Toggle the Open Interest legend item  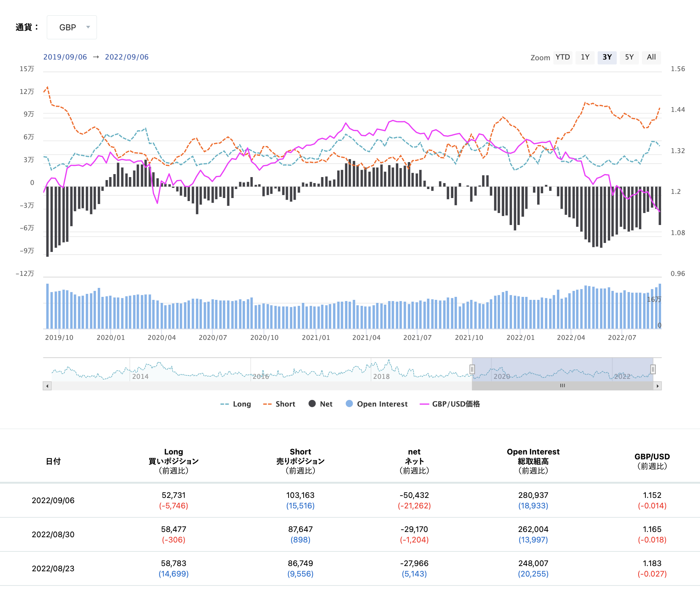(x=377, y=404)
